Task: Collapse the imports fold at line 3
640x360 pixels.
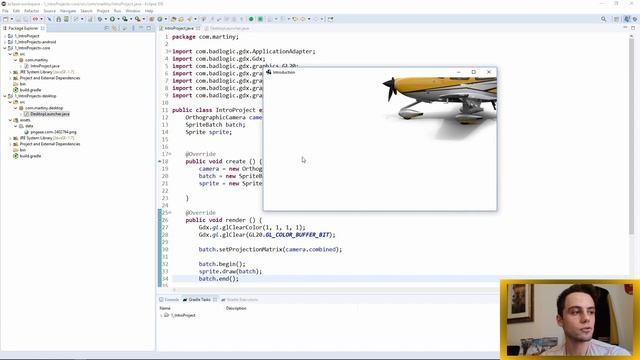Action: tap(169, 51)
